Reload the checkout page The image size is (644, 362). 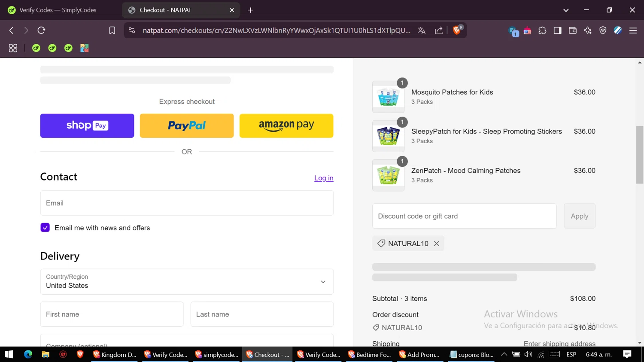(x=41, y=30)
